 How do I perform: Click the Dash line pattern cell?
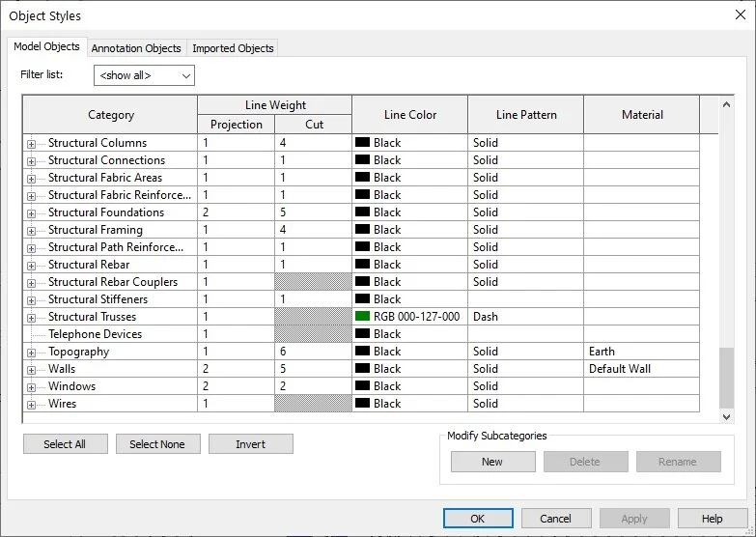[x=525, y=317]
